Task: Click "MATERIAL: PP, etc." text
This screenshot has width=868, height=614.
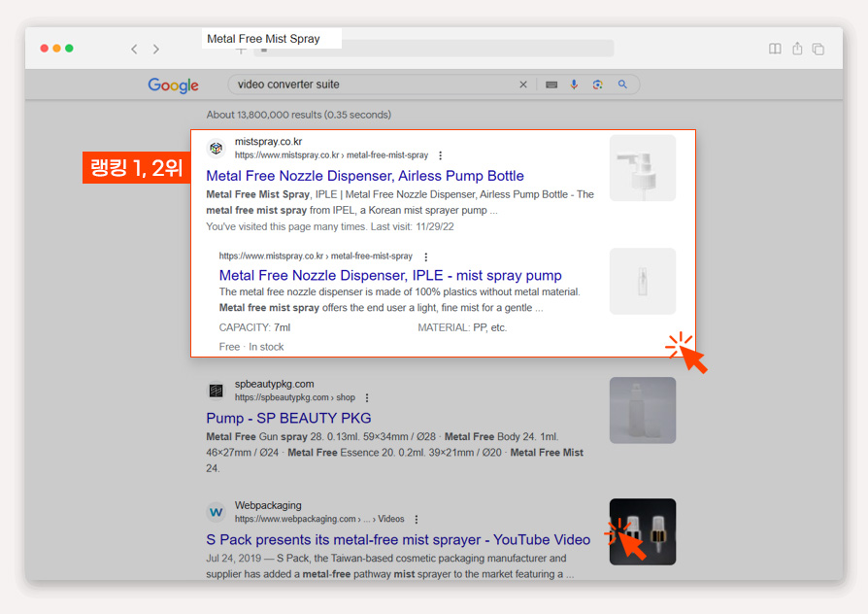Action: [462, 327]
